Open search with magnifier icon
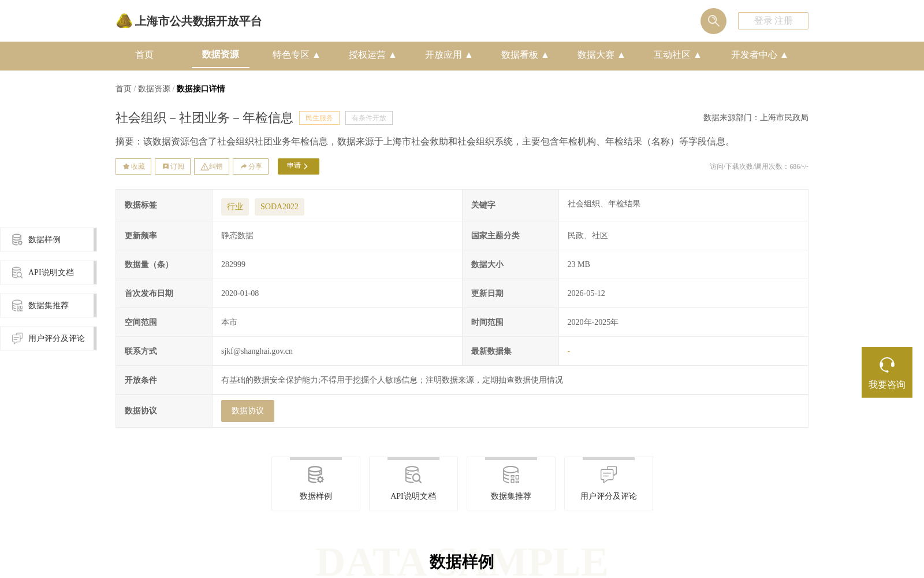The width and height of the screenshot is (924, 578). tap(713, 21)
